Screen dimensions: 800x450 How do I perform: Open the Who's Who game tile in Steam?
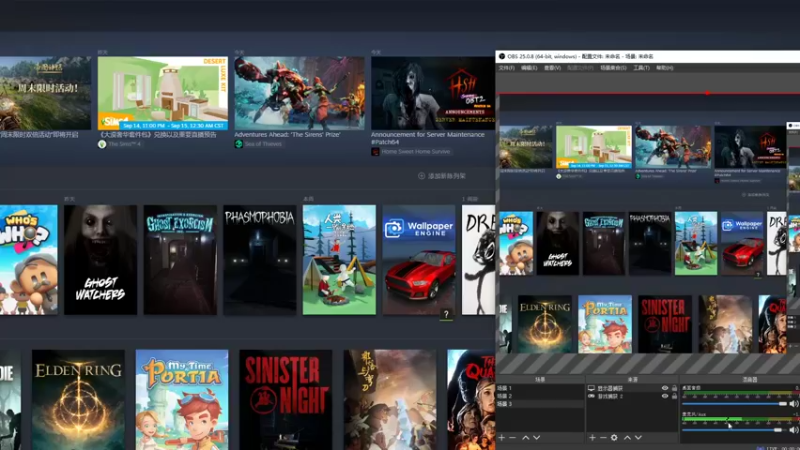click(x=29, y=260)
